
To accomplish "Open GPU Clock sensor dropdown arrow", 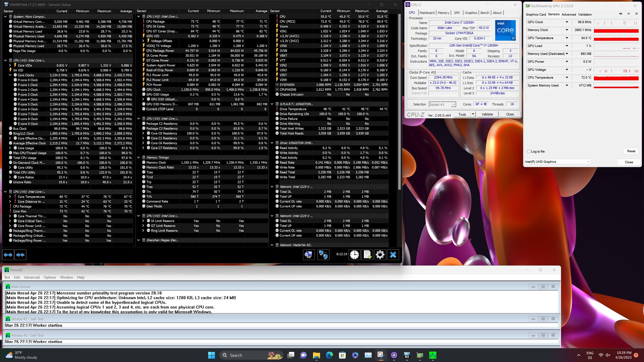I will (567, 22).
